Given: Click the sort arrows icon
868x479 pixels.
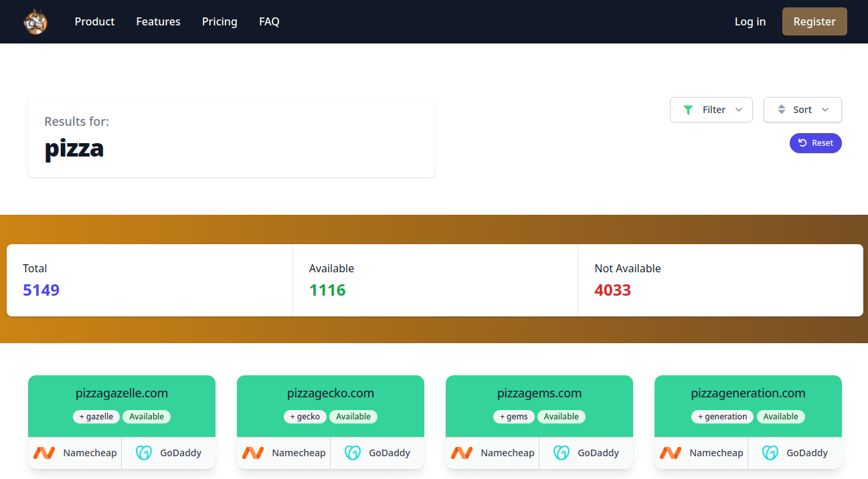Looking at the screenshot, I should click(781, 110).
